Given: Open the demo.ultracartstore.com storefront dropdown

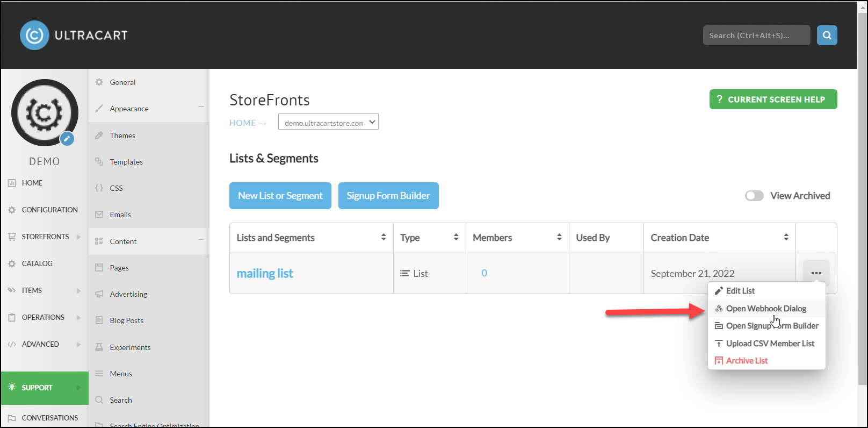Looking at the screenshot, I should [328, 122].
